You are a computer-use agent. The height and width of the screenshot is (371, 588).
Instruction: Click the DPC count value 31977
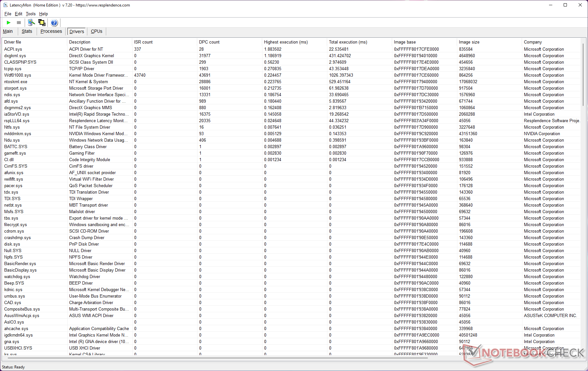click(205, 56)
